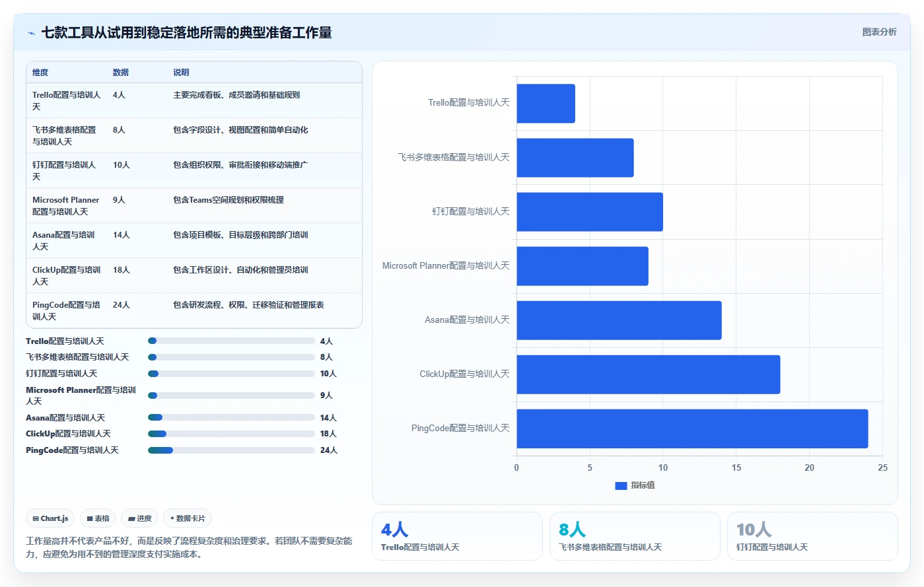Click the 维度 column header
Image resolution: width=924 pixels, height=587 pixels.
40,73
